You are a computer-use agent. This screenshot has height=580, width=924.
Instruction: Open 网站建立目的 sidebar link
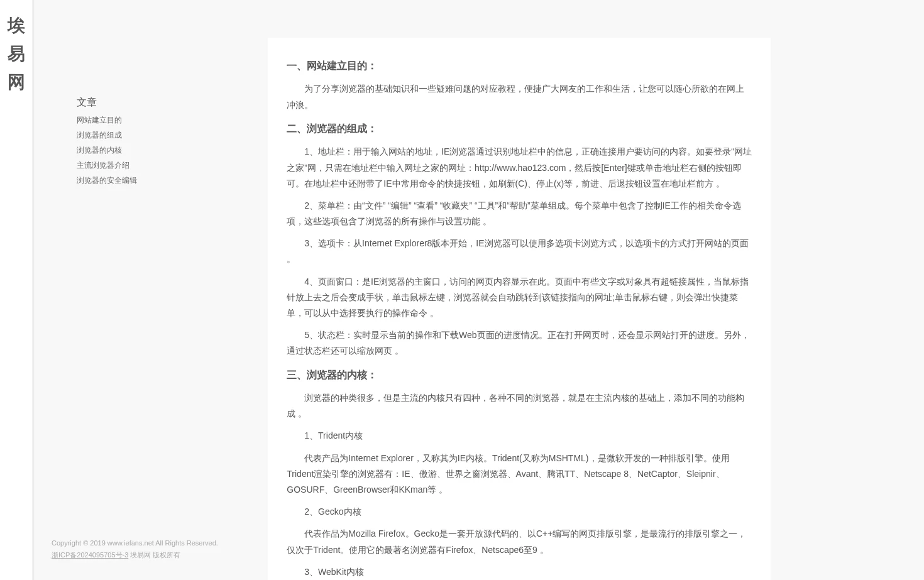tap(99, 120)
